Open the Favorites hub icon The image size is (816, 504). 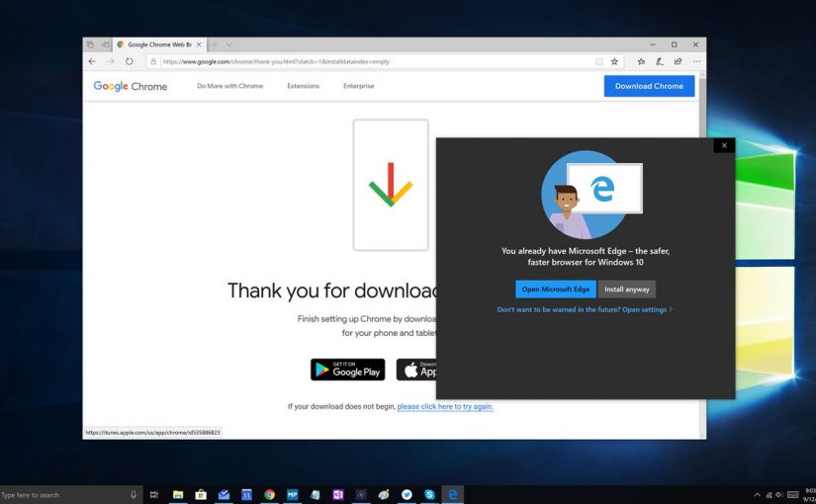(641, 61)
